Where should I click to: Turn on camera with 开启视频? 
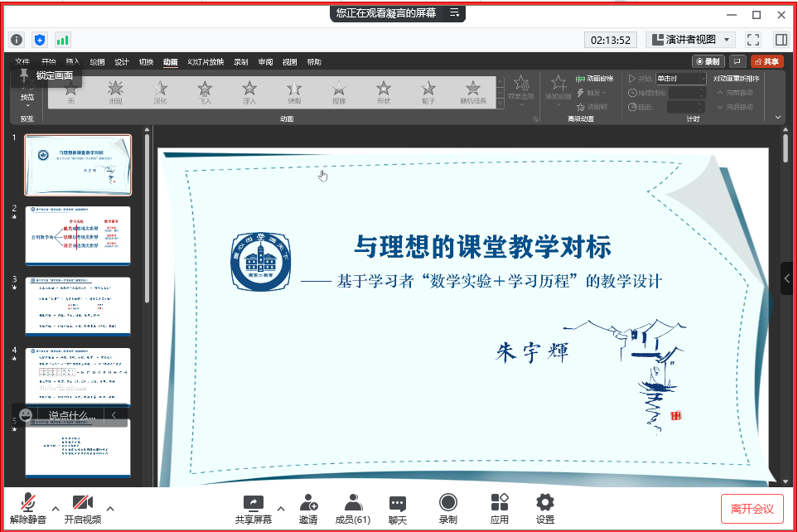tap(82, 508)
